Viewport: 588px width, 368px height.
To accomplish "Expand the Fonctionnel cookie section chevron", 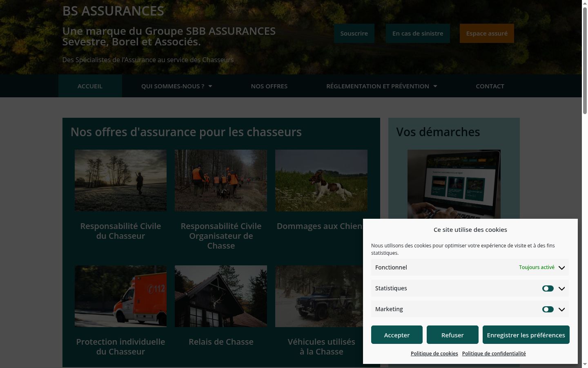I will pos(561,268).
